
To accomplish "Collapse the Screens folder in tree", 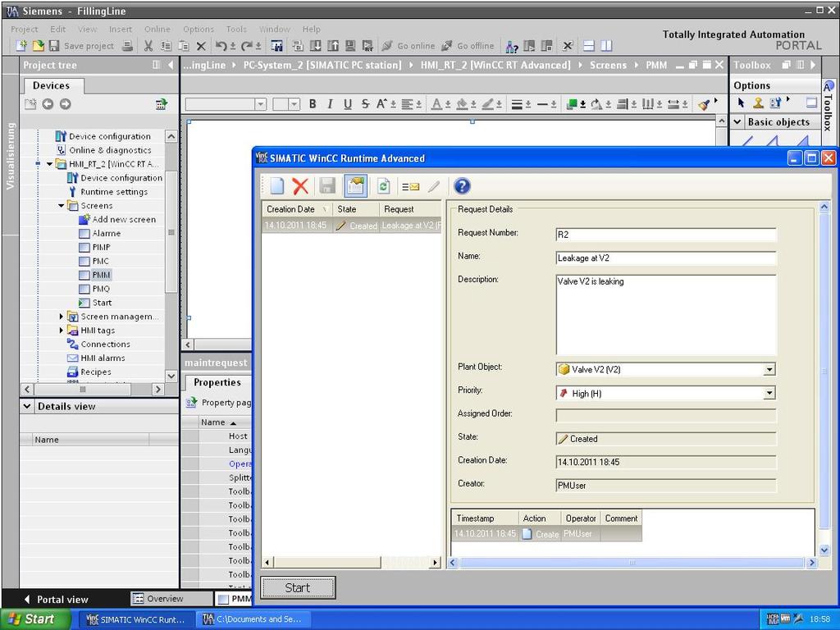I will tap(61, 206).
